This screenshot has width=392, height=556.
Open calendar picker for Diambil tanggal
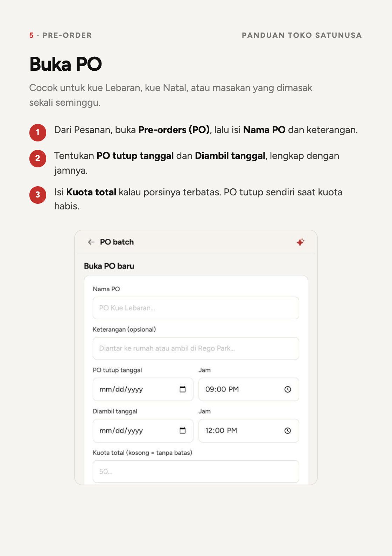182,431
